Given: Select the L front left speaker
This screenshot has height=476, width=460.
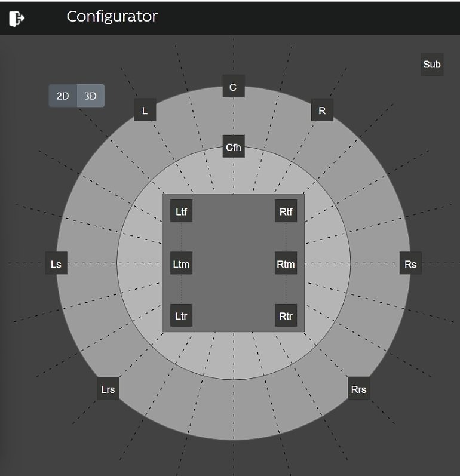Looking at the screenshot, I should 145,110.
